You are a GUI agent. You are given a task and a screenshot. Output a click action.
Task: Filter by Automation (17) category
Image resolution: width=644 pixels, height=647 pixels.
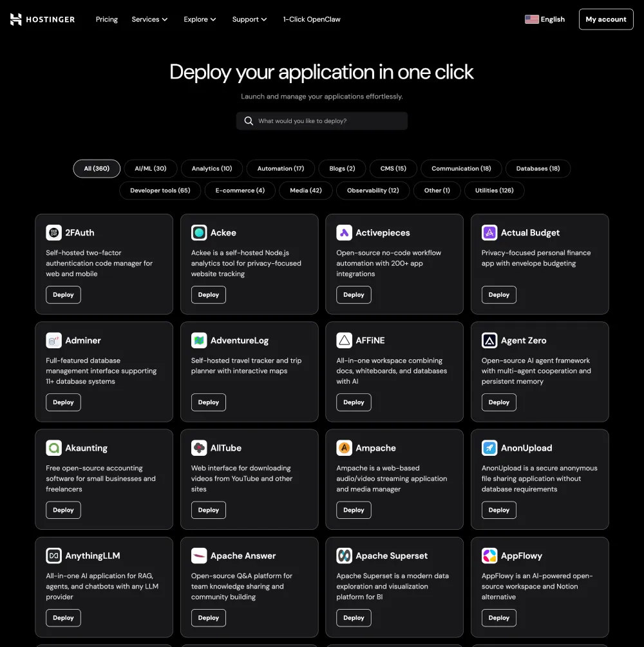281,169
